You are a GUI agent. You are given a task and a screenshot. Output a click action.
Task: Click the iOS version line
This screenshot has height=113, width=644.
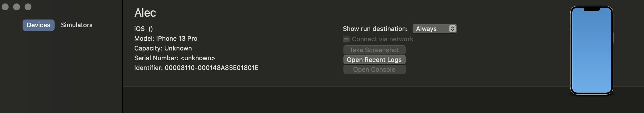tap(143, 29)
